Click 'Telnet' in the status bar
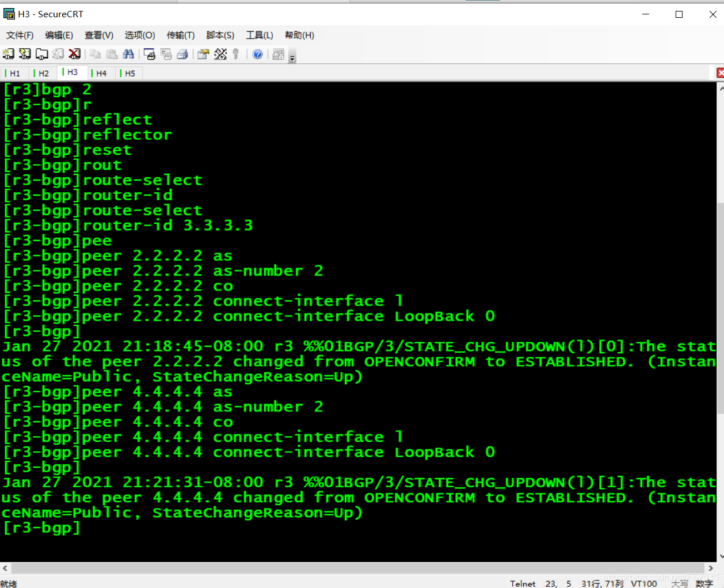 pyautogui.click(x=523, y=583)
